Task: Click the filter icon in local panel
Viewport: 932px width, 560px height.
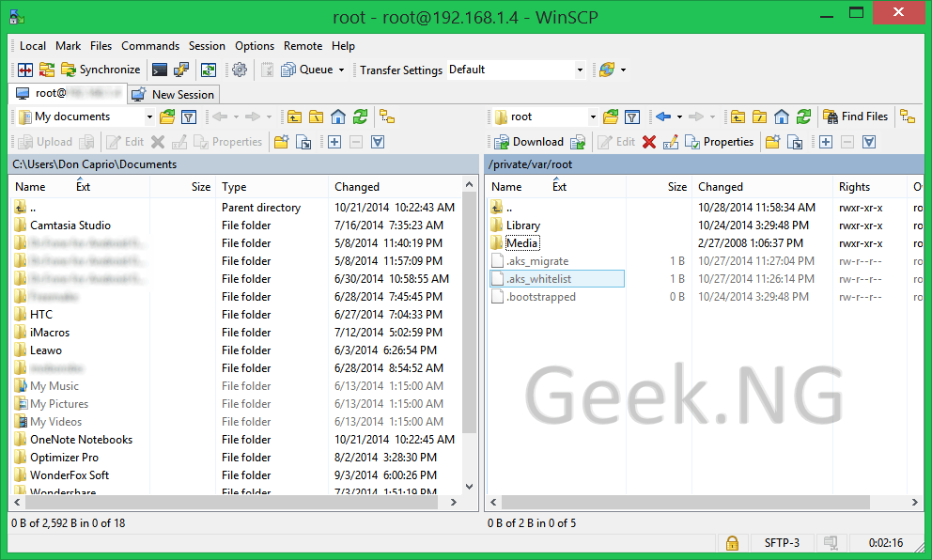Action: point(189,117)
